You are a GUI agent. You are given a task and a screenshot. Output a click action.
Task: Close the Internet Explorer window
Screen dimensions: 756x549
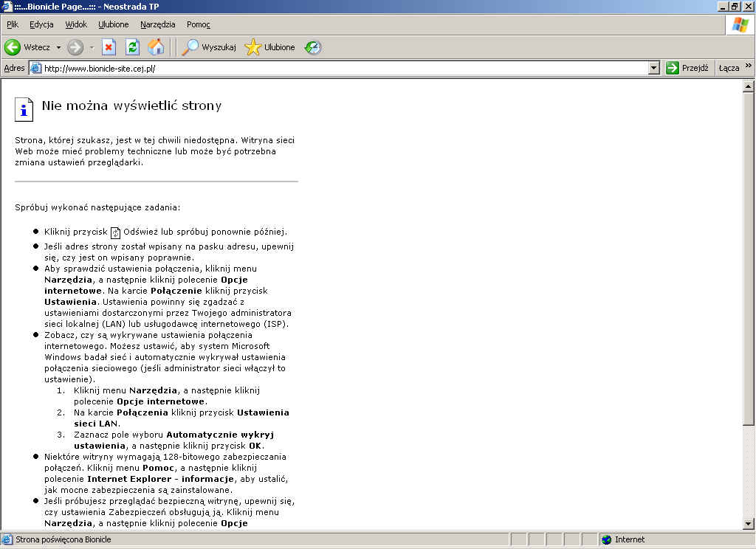749,6
